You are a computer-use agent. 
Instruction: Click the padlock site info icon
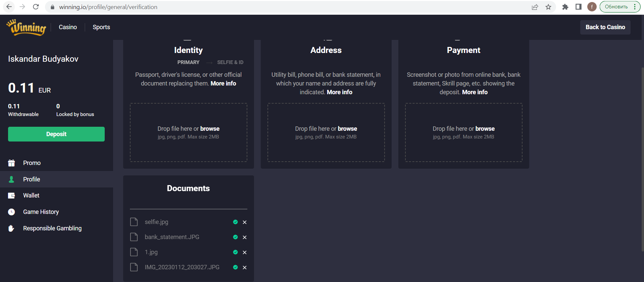52,7
